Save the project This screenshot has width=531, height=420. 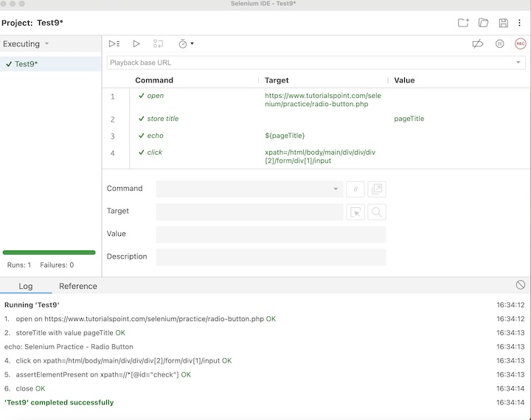(x=504, y=23)
